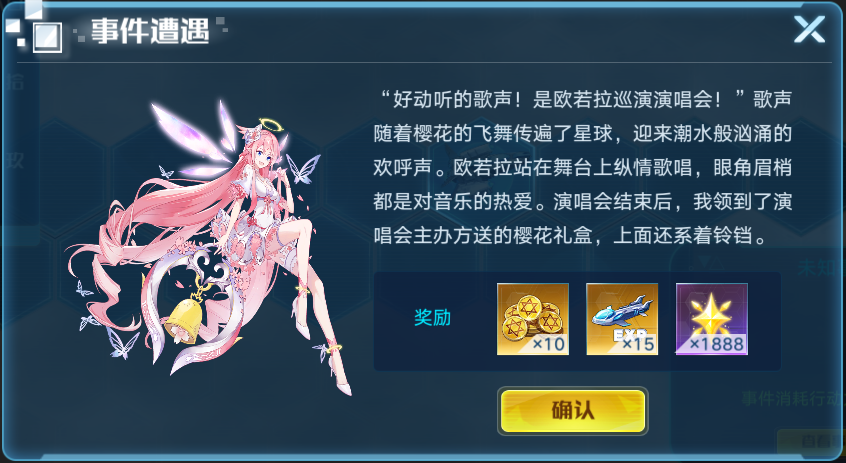Click the ×10 quantity on coin reward
This screenshot has height=463, width=846.
(548, 344)
